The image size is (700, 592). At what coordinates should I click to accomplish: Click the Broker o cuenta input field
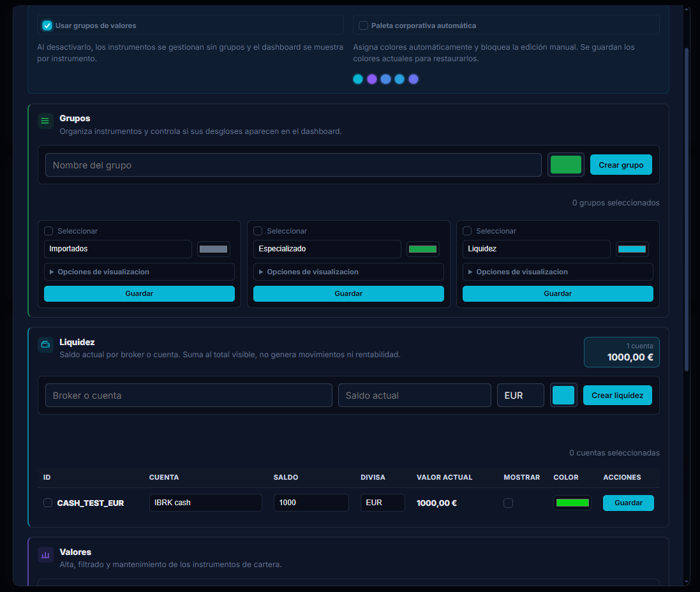click(189, 395)
